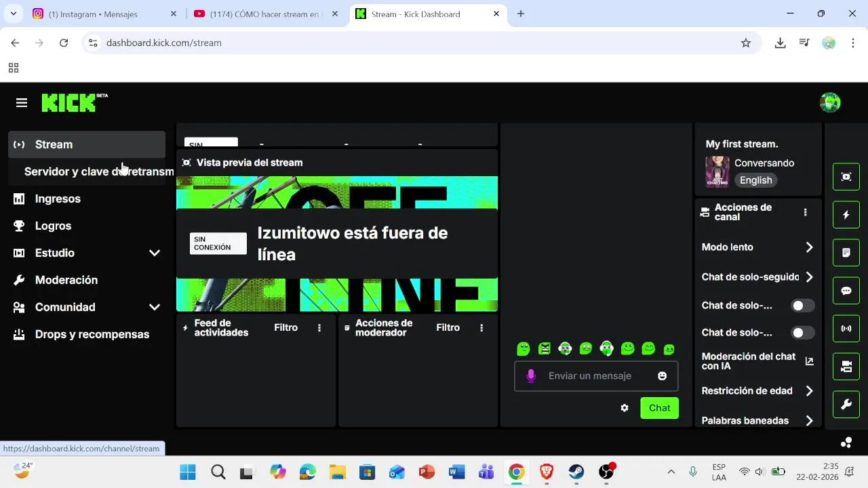The height and width of the screenshot is (488, 868).
Task: Click the three-circle cluster icon at bottom right
Action: coord(846,443)
